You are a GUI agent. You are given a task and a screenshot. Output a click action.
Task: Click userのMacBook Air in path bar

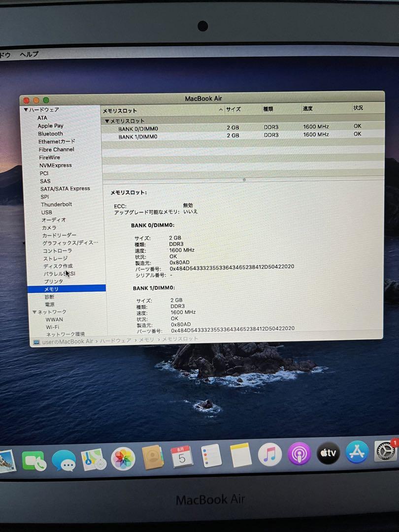pos(67,342)
